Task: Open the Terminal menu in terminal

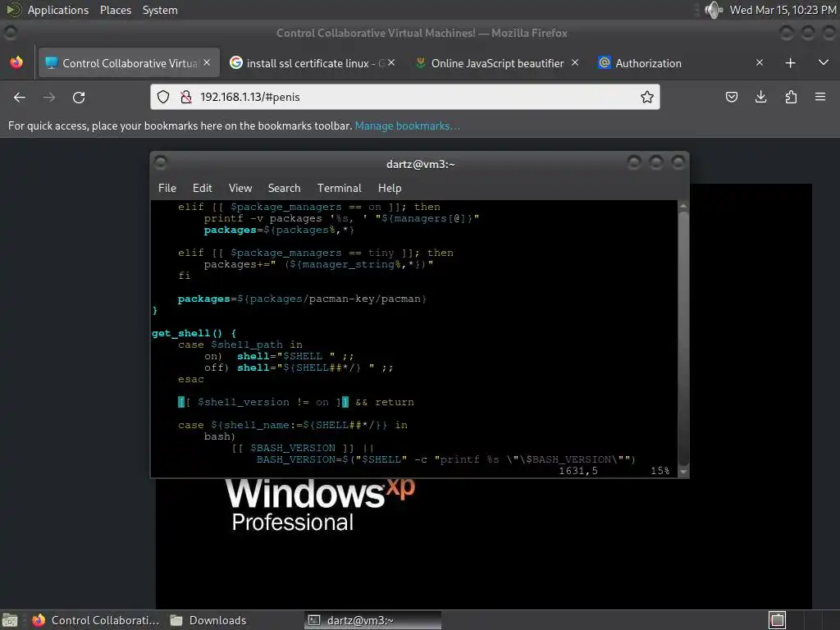Action: coord(339,188)
